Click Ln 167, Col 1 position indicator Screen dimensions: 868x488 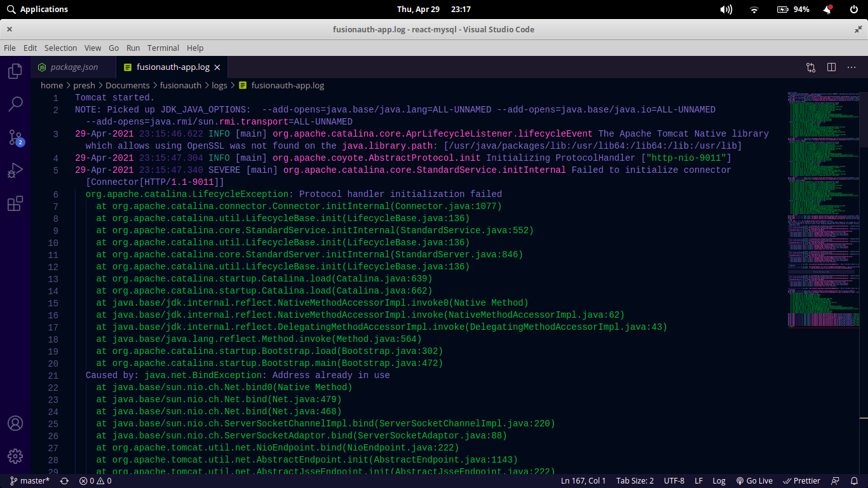click(x=583, y=481)
